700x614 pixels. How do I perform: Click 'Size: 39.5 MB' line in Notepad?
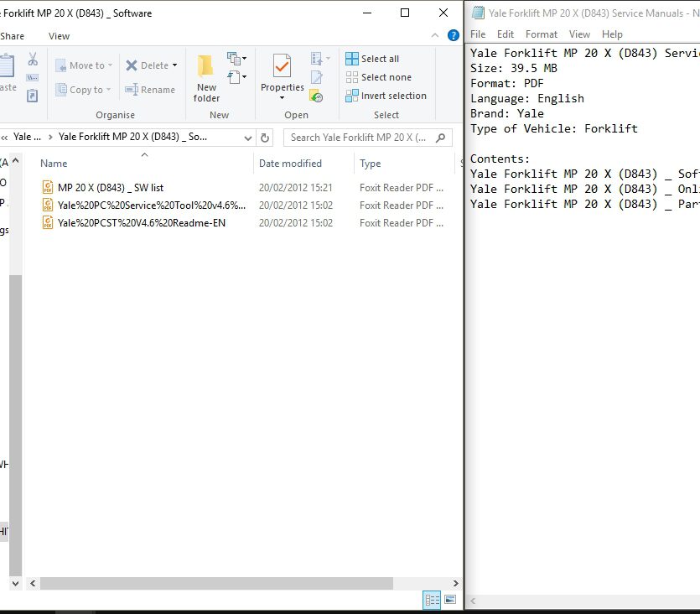pyautogui.click(x=513, y=68)
